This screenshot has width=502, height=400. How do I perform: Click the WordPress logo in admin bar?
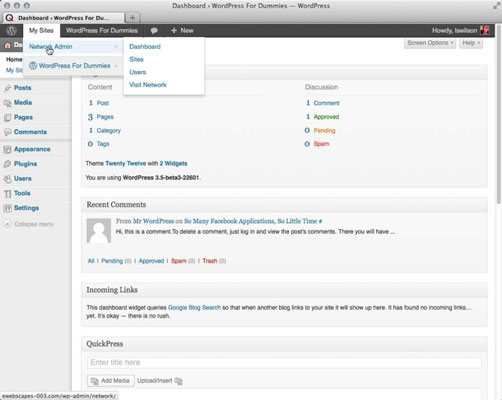(11, 31)
